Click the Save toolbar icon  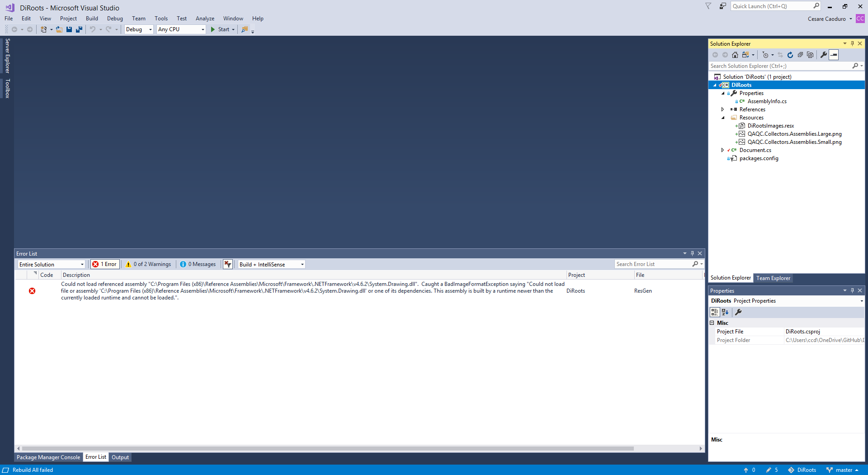69,29
